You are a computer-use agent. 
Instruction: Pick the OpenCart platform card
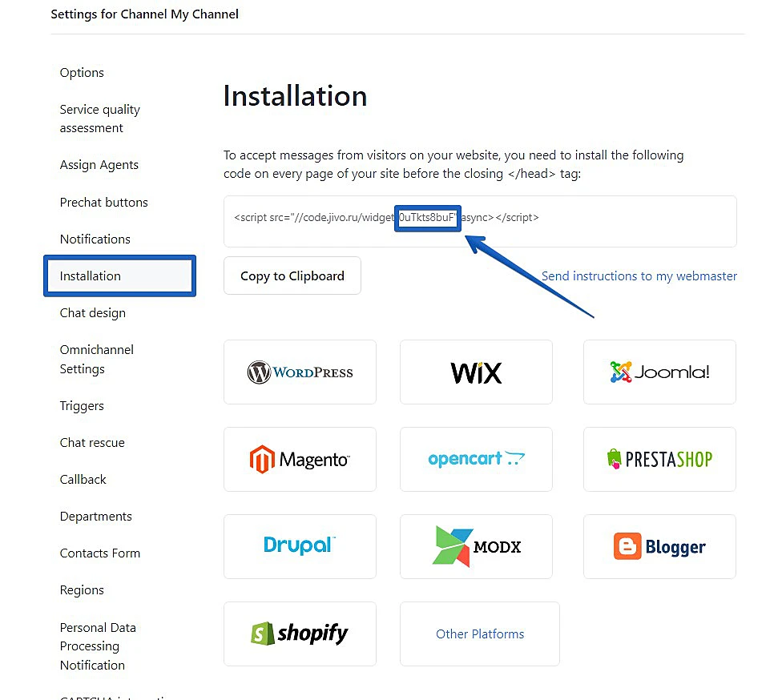coord(476,459)
